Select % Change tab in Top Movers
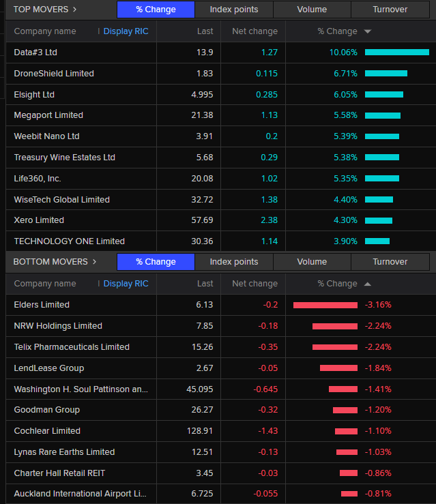 (x=156, y=10)
